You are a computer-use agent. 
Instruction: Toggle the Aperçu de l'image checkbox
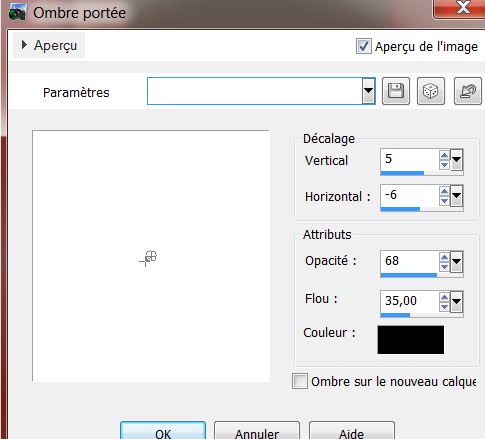363,46
